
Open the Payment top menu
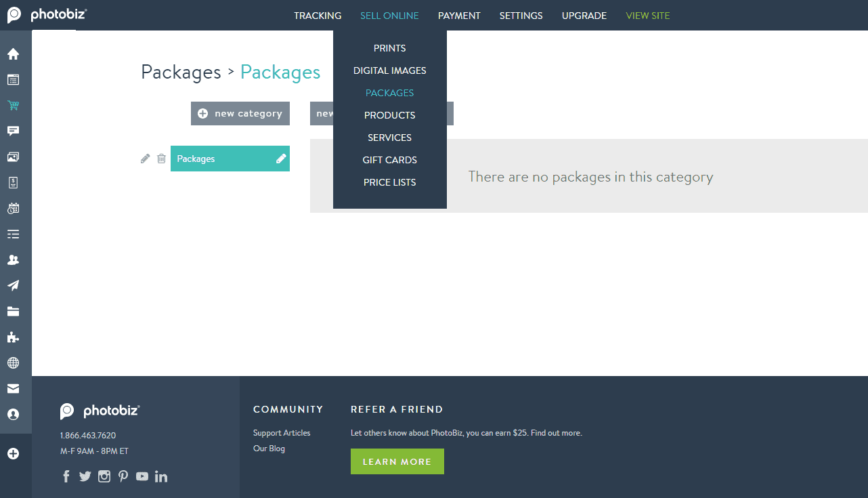[459, 16]
